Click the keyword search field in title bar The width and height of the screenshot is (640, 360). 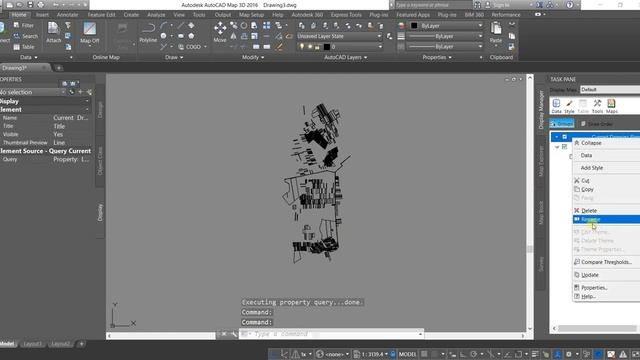433,5
